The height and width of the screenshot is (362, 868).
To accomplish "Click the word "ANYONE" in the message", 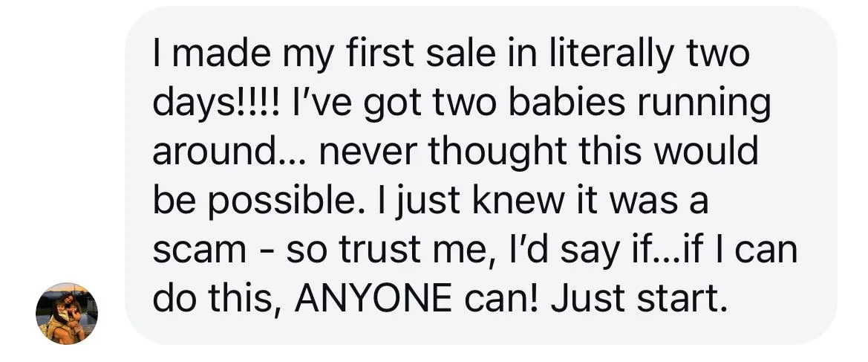I will pos(373,299).
